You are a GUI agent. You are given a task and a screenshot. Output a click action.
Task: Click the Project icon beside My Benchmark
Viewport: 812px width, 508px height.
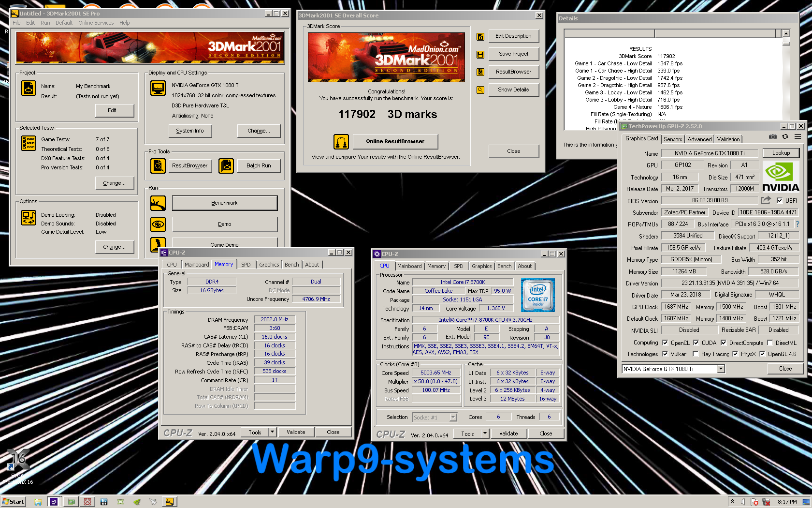tap(29, 88)
